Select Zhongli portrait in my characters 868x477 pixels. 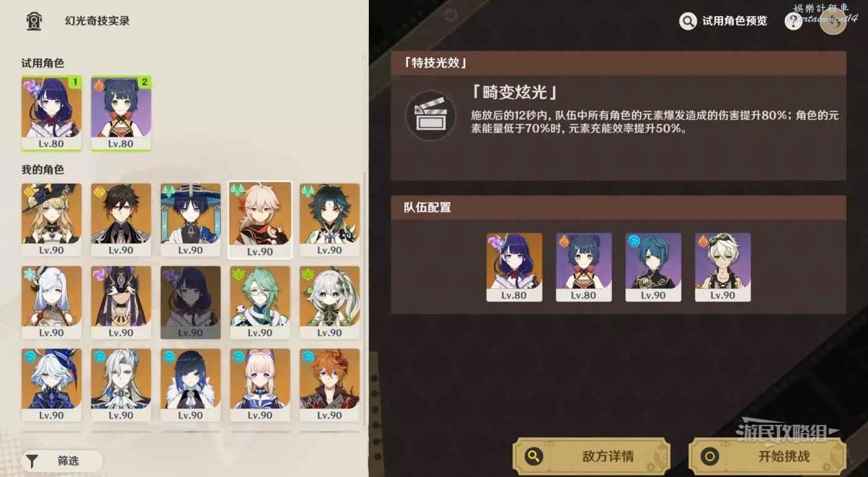point(121,220)
